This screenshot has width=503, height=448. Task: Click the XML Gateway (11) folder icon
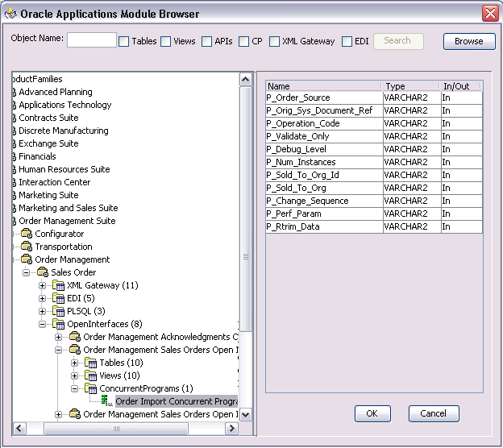pos(58,285)
